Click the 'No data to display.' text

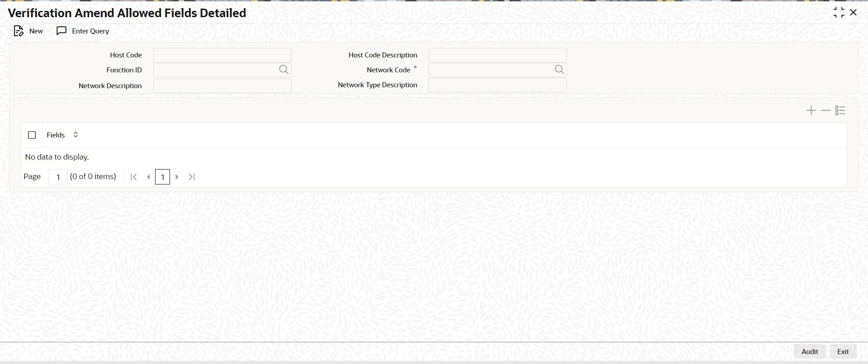point(57,157)
